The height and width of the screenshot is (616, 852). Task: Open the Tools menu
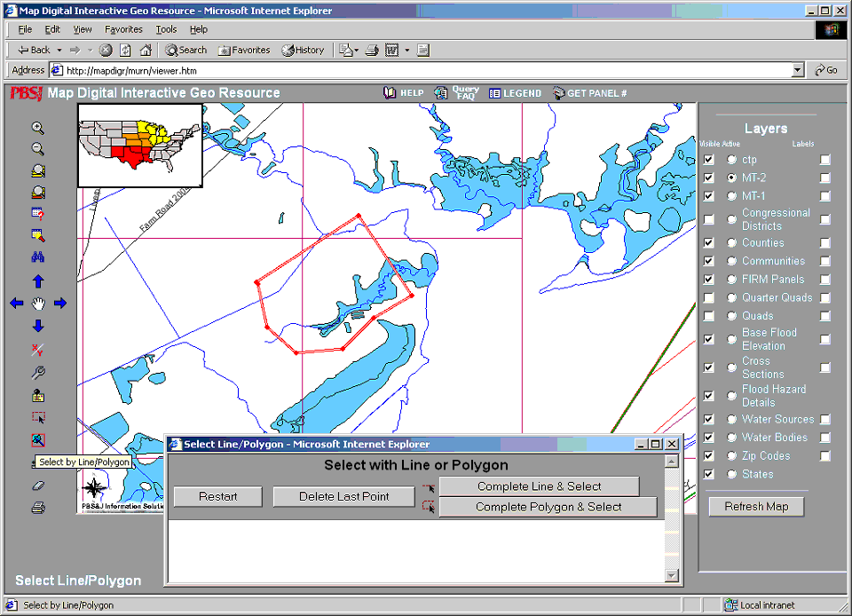(166, 29)
